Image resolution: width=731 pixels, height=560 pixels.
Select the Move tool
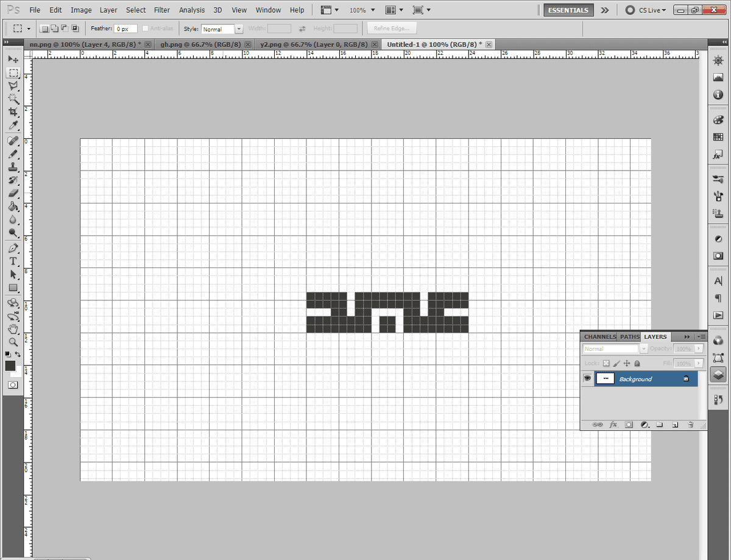13,59
